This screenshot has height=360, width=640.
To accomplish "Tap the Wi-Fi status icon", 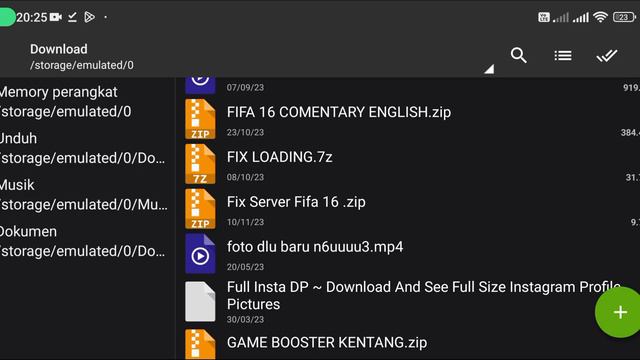I will (600, 17).
